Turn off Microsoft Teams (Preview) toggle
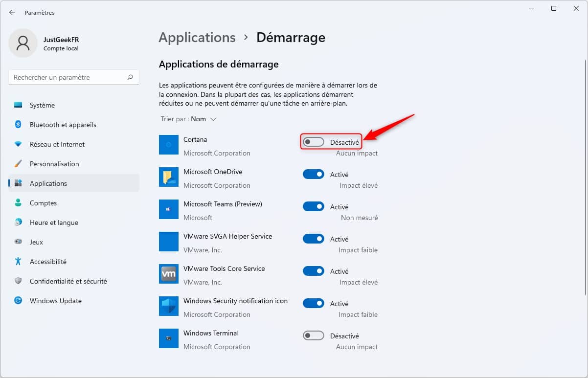 click(314, 206)
